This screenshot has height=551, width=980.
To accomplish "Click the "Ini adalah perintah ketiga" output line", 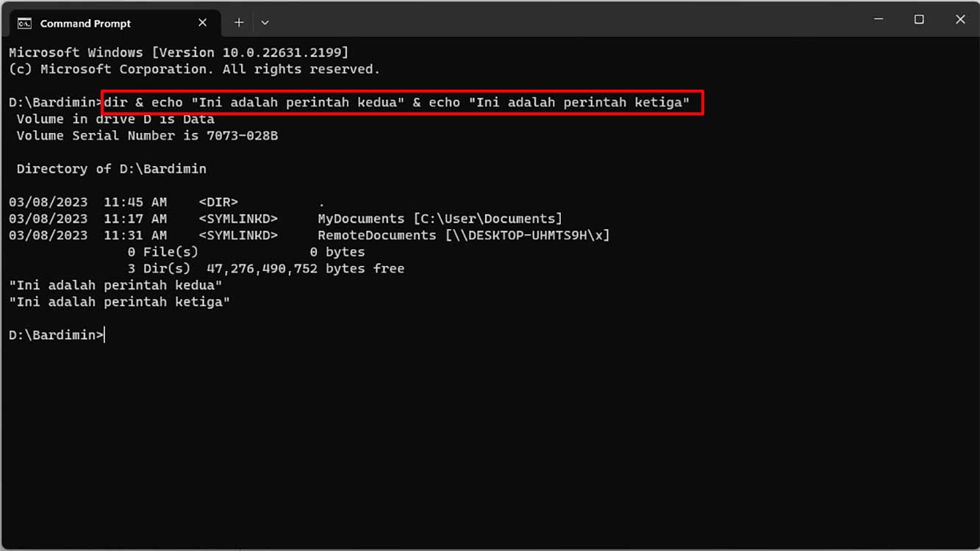I will [118, 301].
